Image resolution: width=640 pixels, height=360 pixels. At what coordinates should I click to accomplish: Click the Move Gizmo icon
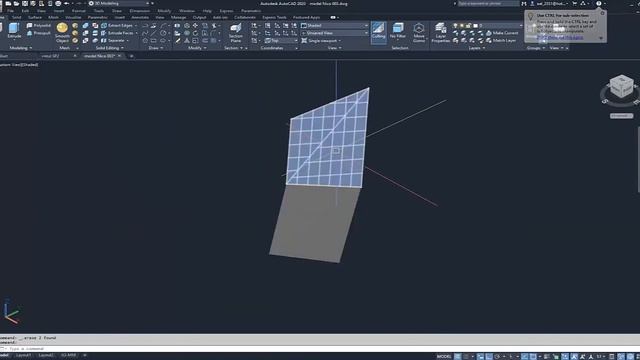(x=419, y=33)
